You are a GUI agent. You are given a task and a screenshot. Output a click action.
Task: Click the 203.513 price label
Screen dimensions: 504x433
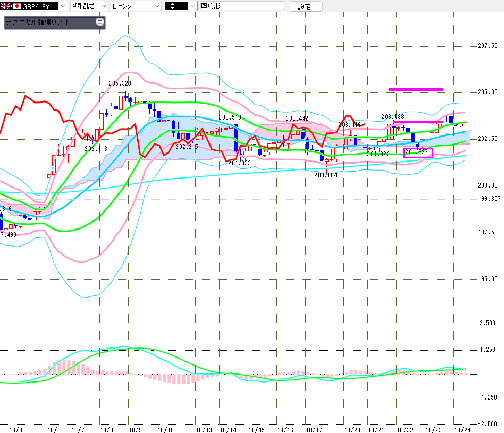tap(230, 117)
